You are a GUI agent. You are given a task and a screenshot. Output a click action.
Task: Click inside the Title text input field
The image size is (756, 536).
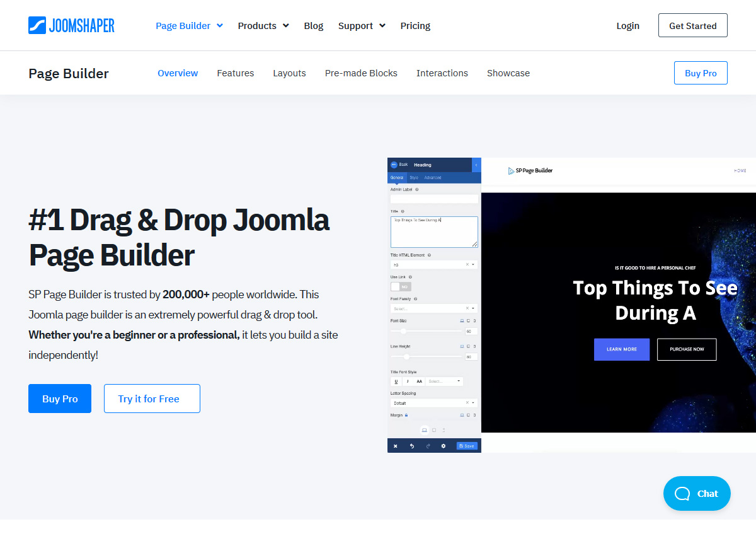coord(434,231)
